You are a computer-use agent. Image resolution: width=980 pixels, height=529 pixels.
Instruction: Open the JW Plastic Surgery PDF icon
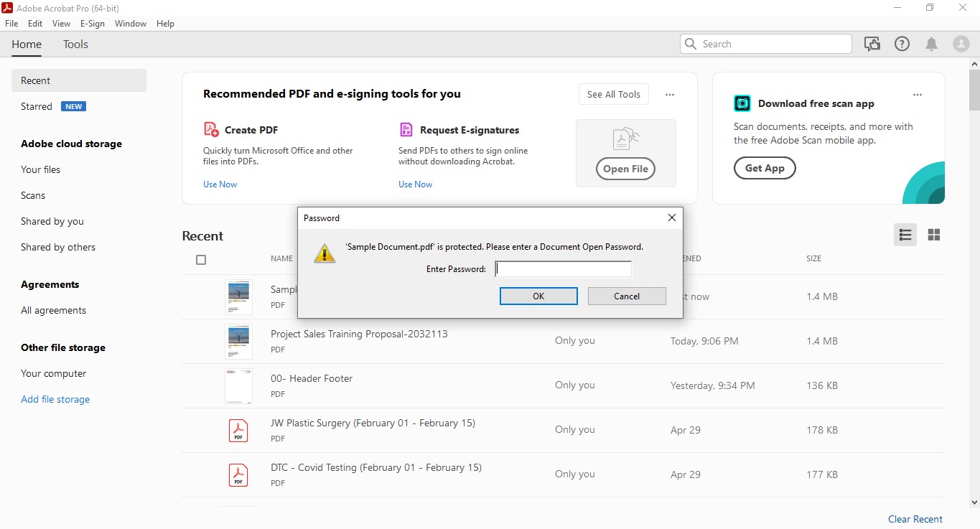(x=238, y=430)
